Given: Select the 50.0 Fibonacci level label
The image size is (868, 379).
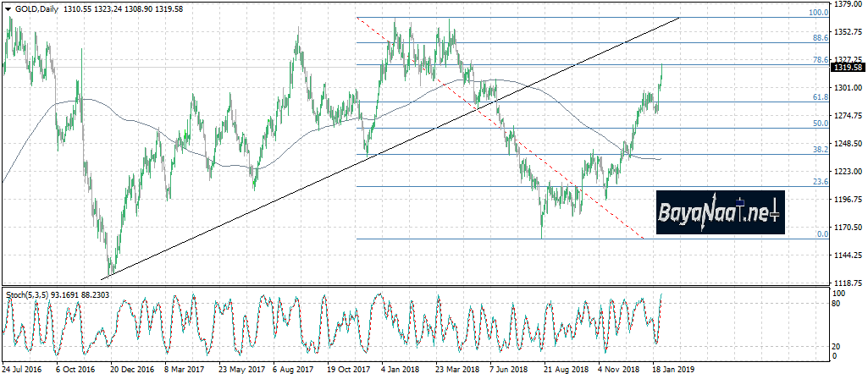Looking at the screenshot, I should coord(819,124).
